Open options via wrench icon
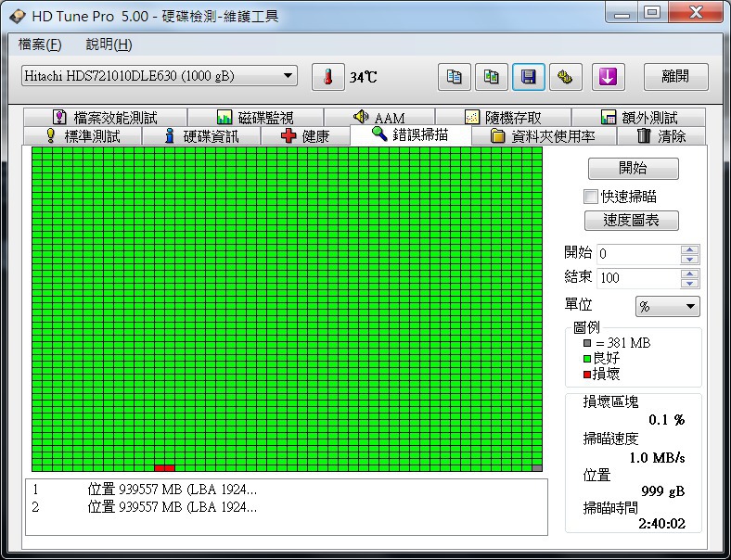The width and height of the screenshot is (731, 560). click(x=566, y=77)
